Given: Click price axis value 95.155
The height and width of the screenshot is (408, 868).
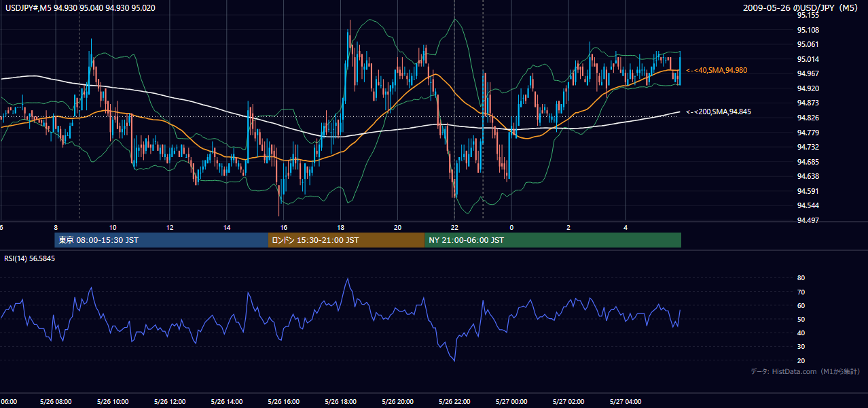Looking at the screenshot, I should click(x=808, y=15).
